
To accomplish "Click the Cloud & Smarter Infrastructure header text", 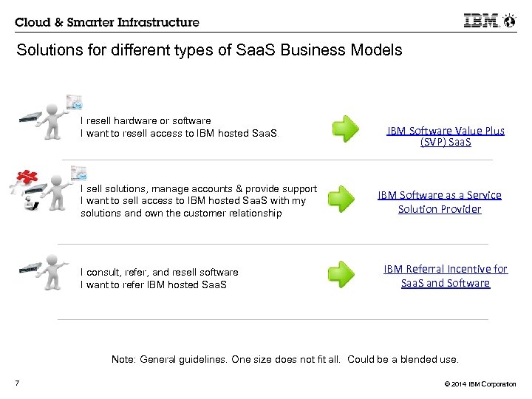I will pos(107,21).
